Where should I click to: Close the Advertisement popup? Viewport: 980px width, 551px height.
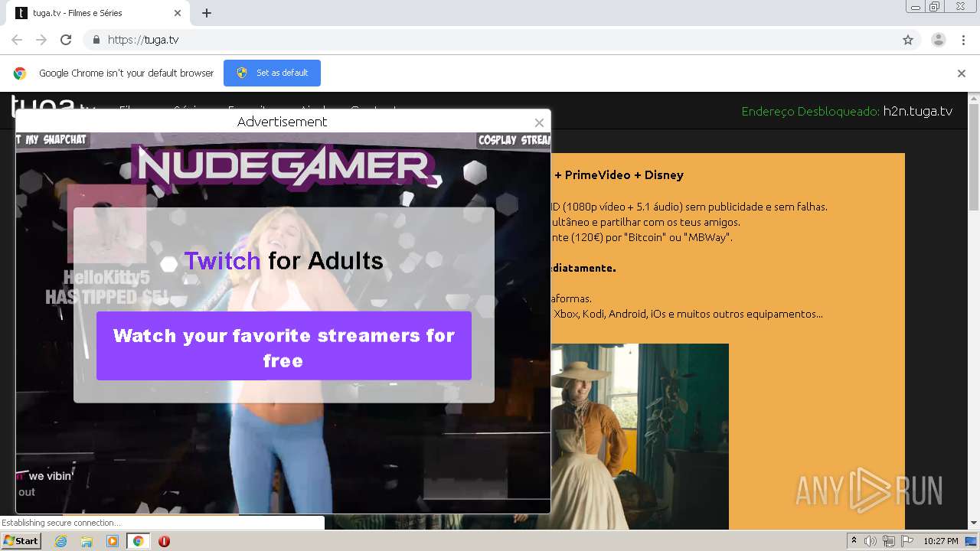coord(539,122)
